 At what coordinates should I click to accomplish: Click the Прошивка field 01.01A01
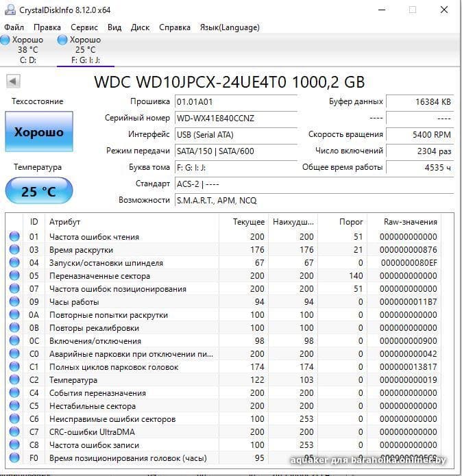click(x=236, y=102)
